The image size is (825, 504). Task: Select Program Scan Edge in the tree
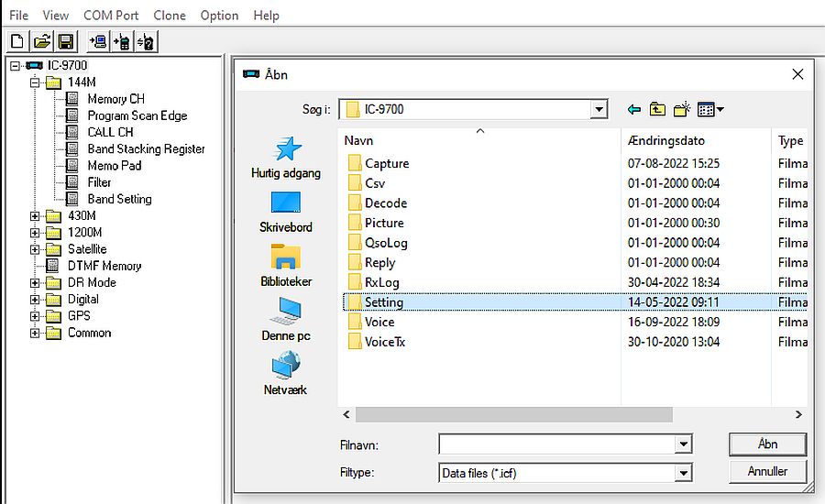(137, 115)
